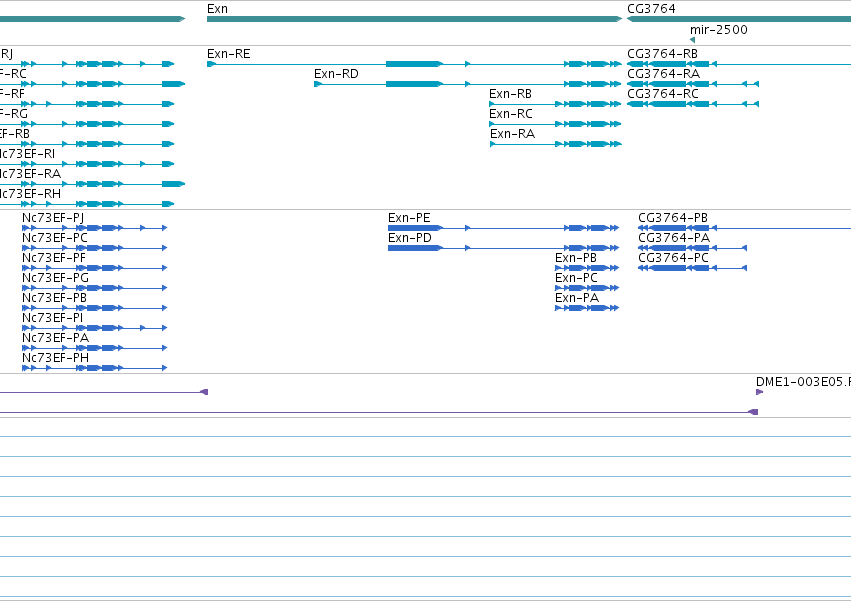Select the CG3764 gene label
The height and width of the screenshot is (601, 851).
pyautogui.click(x=651, y=9)
